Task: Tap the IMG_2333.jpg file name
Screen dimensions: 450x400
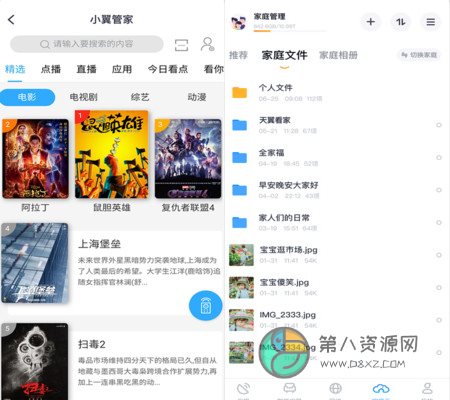Action: coord(287,315)
